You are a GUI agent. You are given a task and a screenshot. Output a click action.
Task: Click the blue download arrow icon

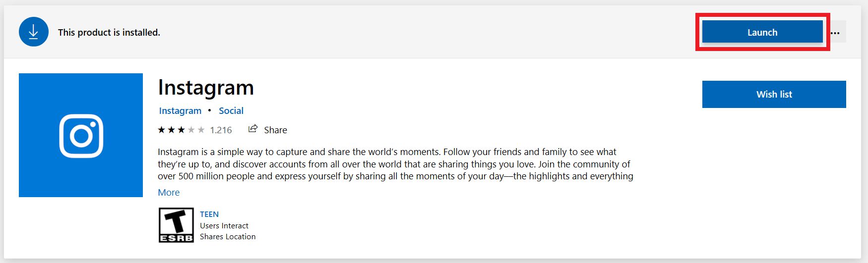coord(34,32)
